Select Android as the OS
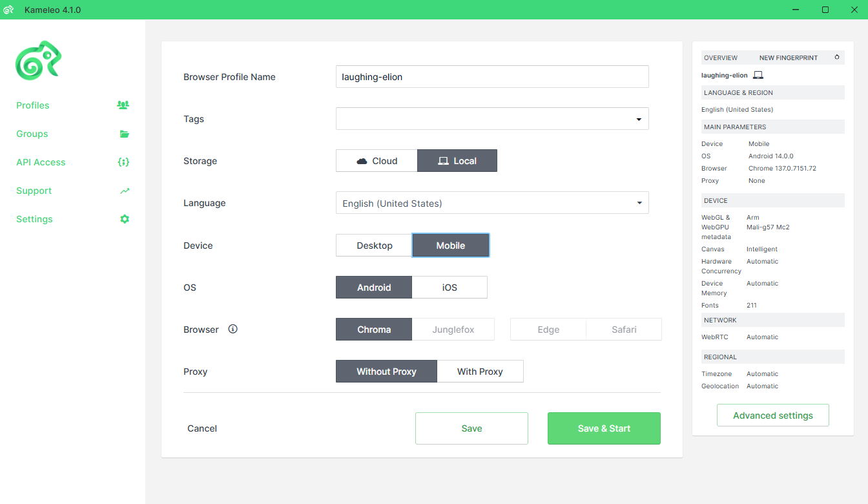The image size is (868, 504). (374, 288)
